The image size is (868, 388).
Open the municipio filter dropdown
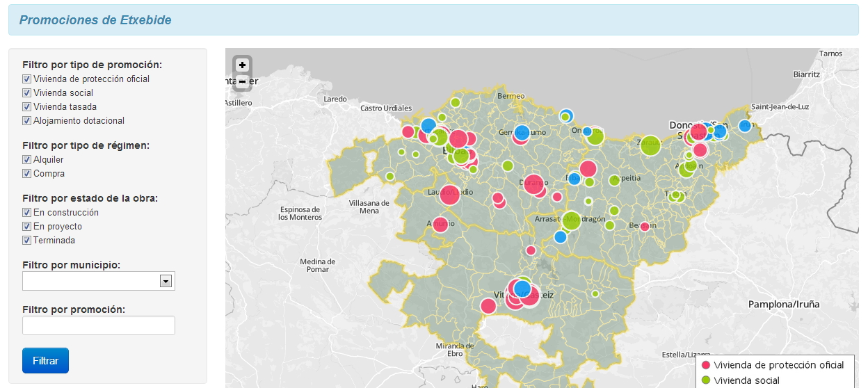point(166,281)
